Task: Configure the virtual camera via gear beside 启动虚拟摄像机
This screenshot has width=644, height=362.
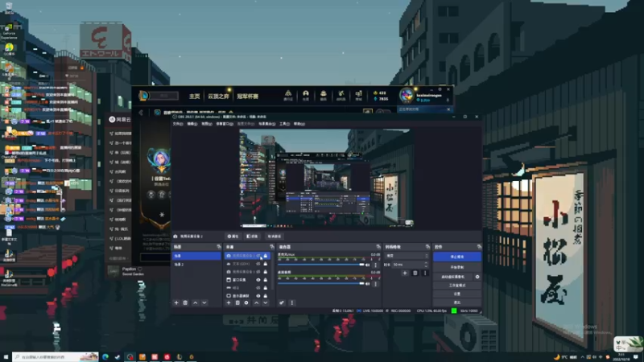Action: [477, 277]
